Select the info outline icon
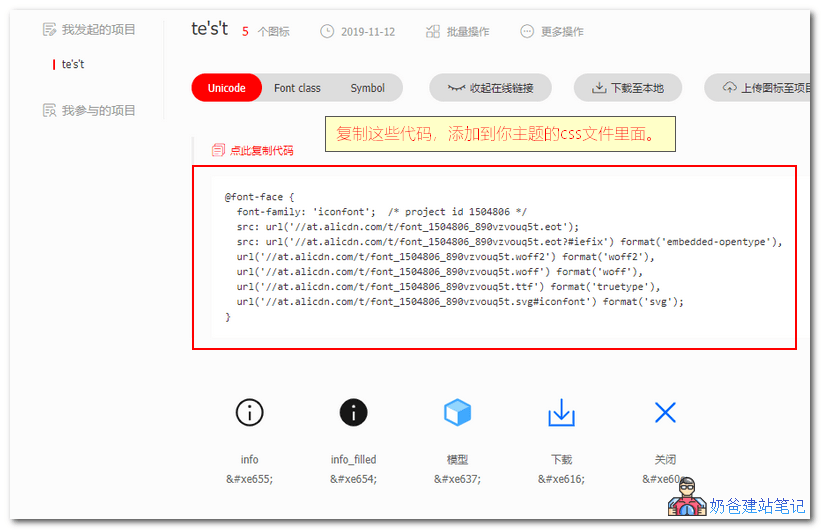This screenshot has height=530, width=821. coord(249,413)
